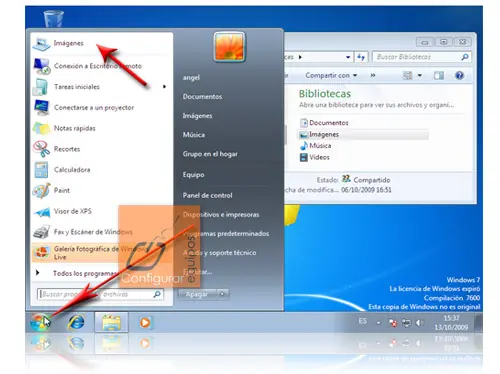The width and height of the screenshot is (500, 374).
Task: Open Imágenes in Start menu right pane
Action: [x=197, y=116]
